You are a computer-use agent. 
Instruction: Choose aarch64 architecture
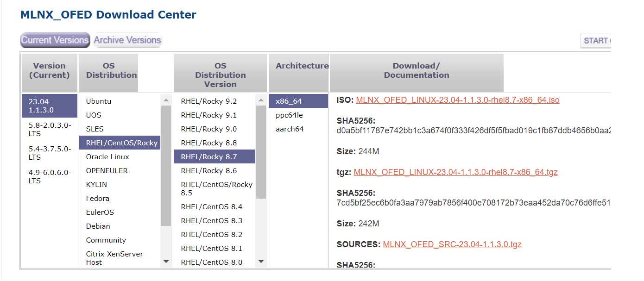click(290, 129)
